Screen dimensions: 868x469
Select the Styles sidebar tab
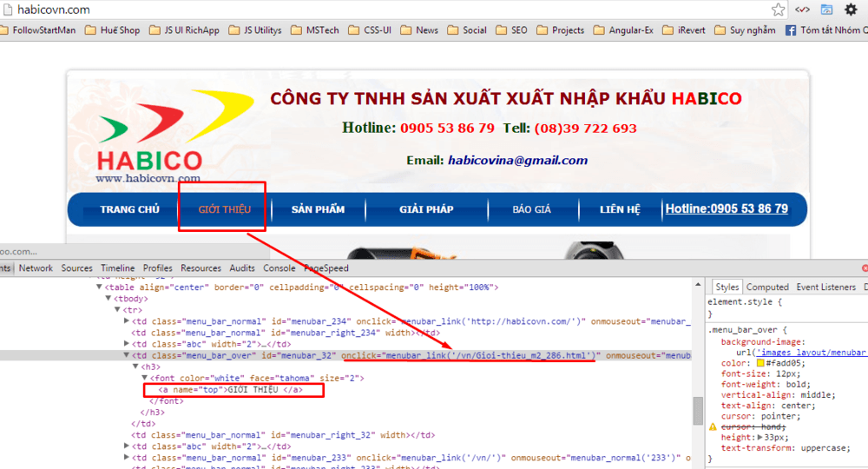point(727,287)
